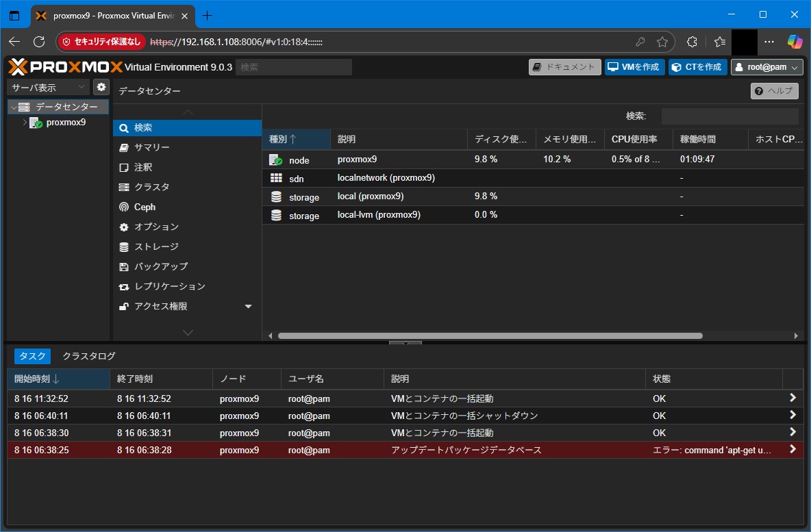Open browser extensions menu
The height and width of the screenshot is (532, 811).
(692, 42)
